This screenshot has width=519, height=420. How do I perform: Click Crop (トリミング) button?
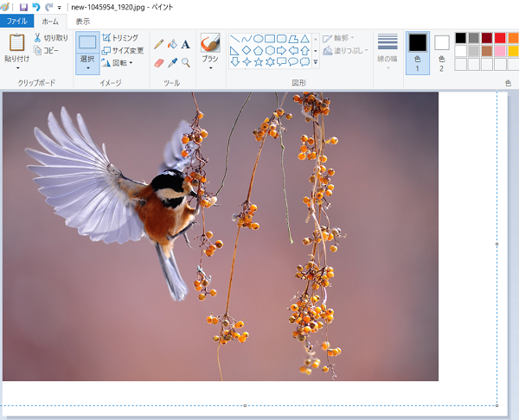click(120, 38)
